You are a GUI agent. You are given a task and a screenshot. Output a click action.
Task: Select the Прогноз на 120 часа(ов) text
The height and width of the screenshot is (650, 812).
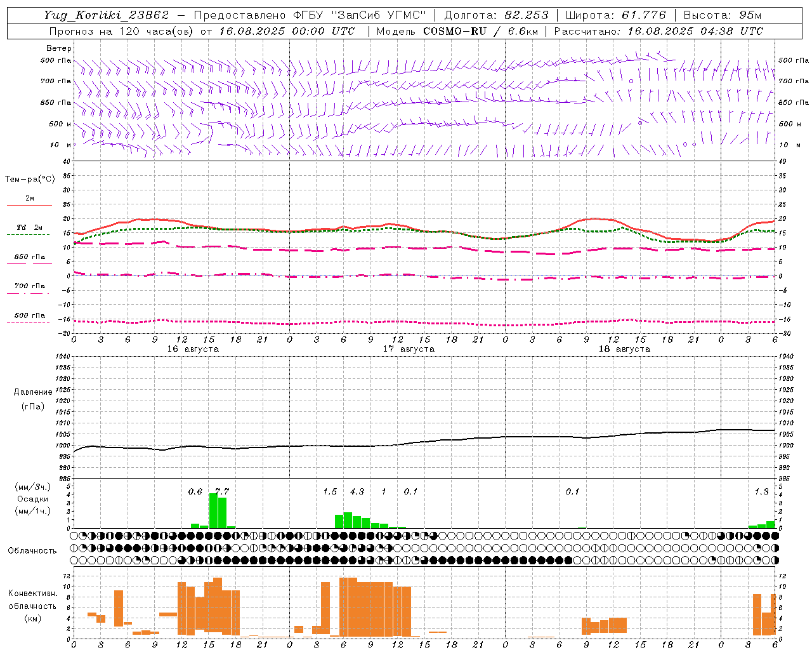click(122, 31)
